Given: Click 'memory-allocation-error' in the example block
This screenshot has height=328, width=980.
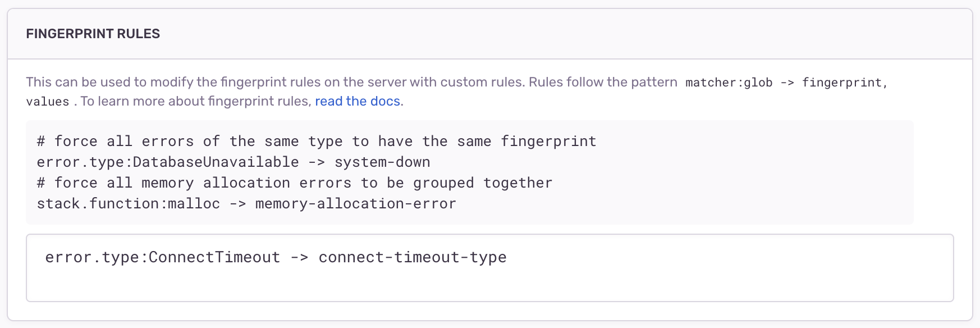Looking at the screenshot, I should 355,203.
